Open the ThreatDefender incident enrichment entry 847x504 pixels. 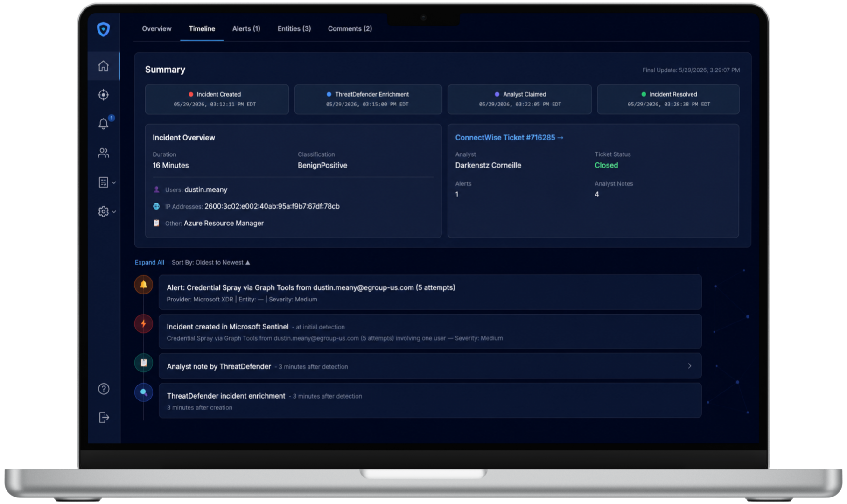430,401
